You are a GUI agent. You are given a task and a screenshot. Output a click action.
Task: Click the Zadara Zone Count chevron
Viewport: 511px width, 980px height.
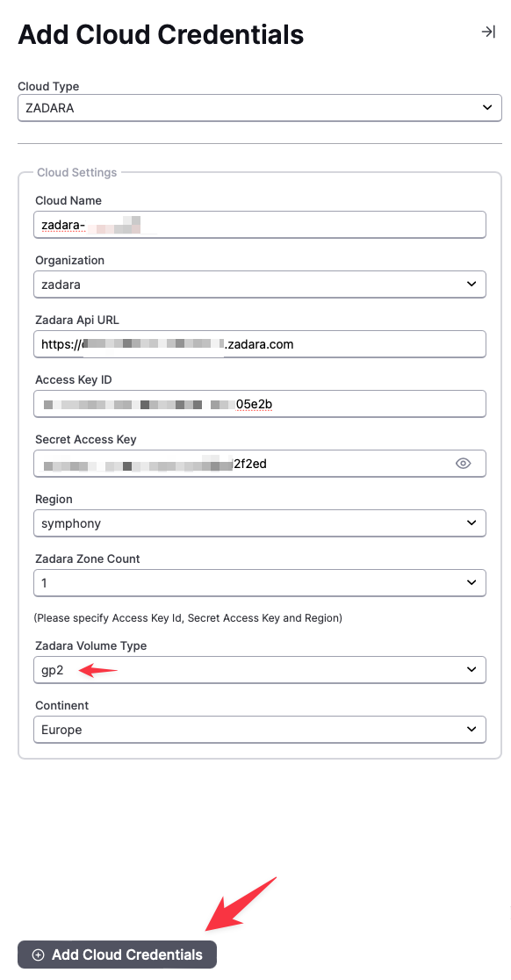[471, 582]
